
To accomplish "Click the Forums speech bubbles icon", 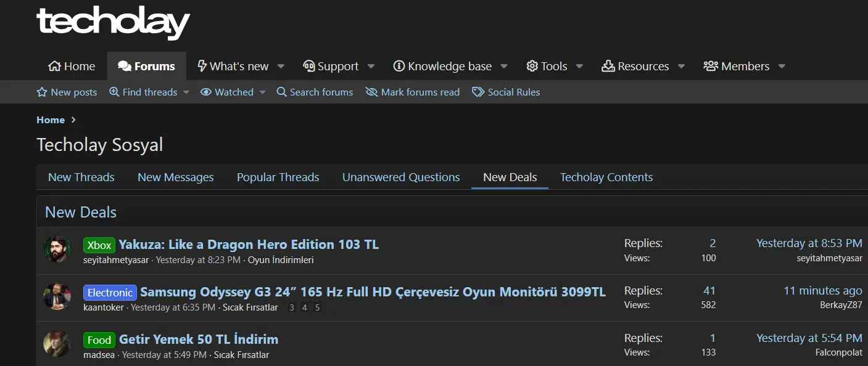I will point(125,66).
